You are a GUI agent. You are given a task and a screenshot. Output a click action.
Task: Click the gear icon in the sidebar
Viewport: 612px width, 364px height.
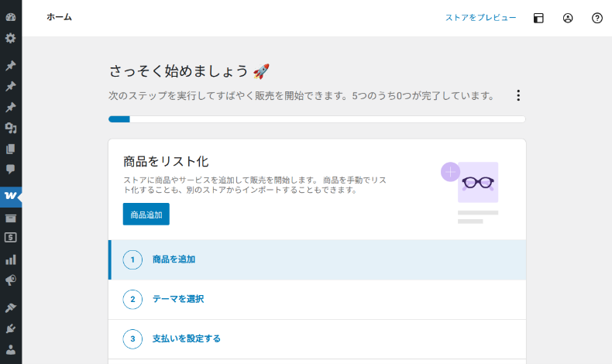[x=11, y=38]
